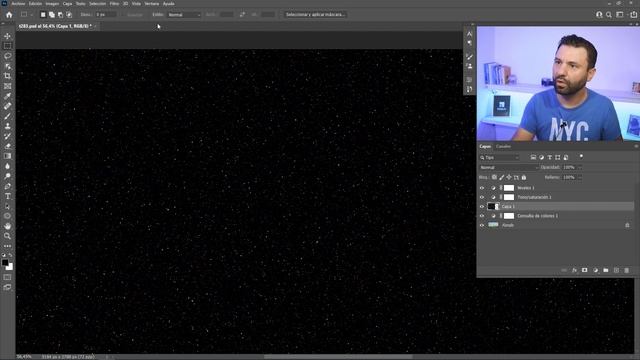Open the Layers panel options menu
The width and height of the screenshot is (640, 360).
point(636,146)
